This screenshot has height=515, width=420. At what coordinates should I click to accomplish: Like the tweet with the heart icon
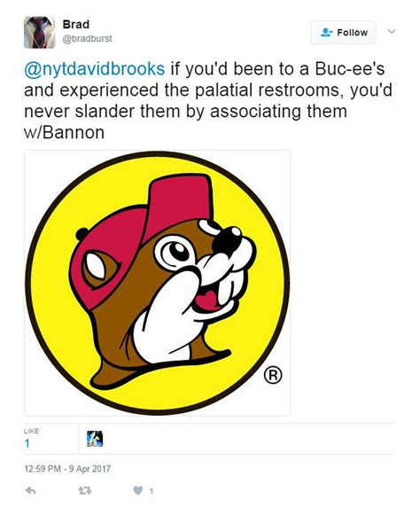(138, 491)
